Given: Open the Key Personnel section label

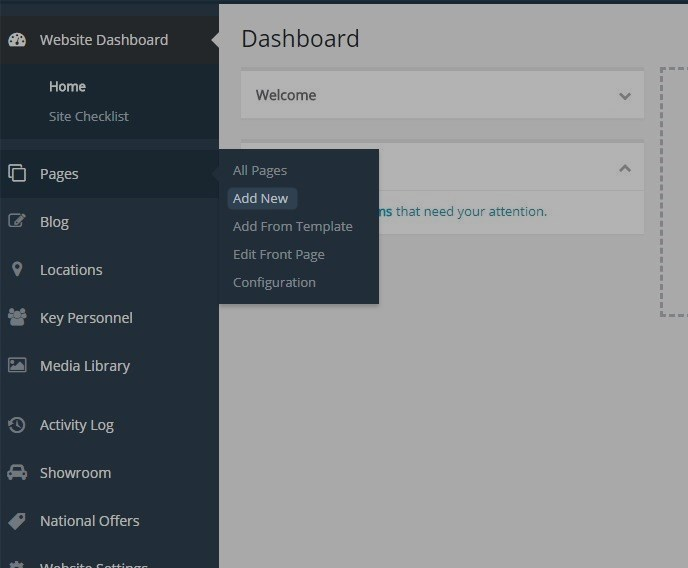Looking at the screenshot, I should (86, 318).
